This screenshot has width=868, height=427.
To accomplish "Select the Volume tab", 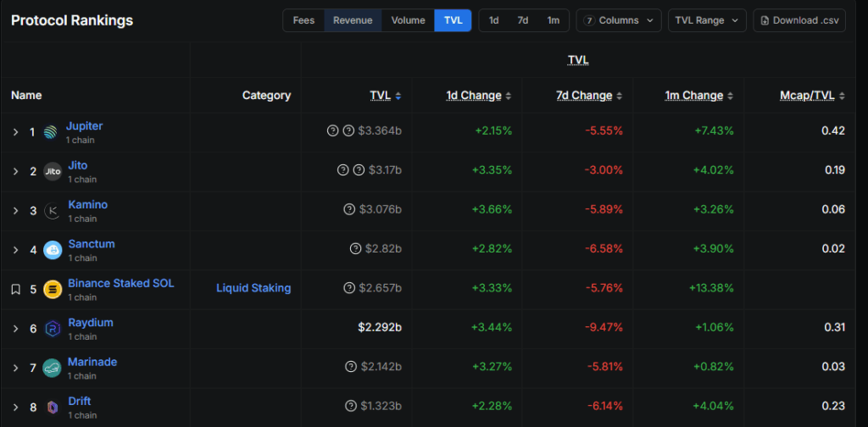I will click(408, 20).
